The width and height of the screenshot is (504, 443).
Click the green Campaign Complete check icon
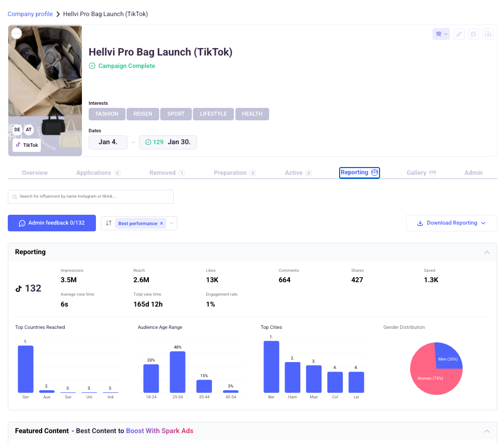[x=92, y=66]
